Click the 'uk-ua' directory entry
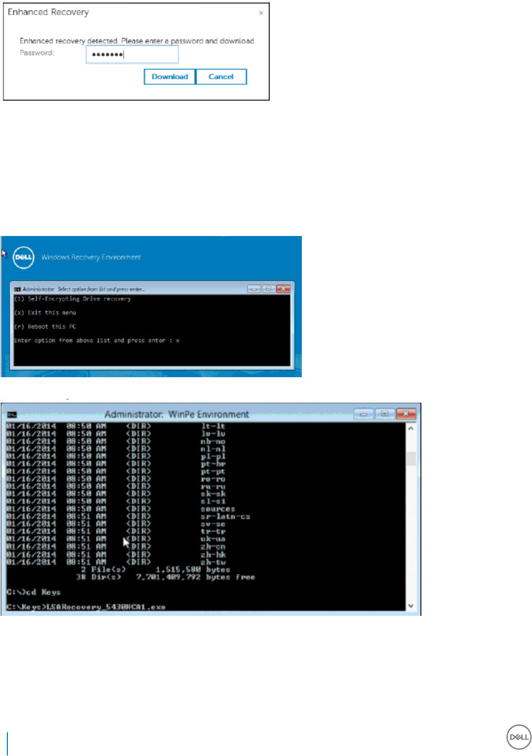This screenshot has width=532, height=756. tap(213, 539)
